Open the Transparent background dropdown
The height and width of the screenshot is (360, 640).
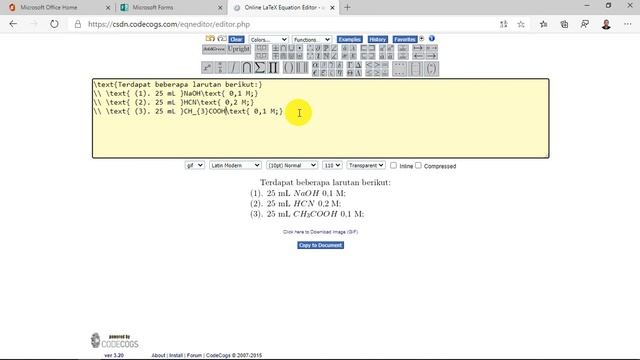pyautogui.click(x=366, y=165)
